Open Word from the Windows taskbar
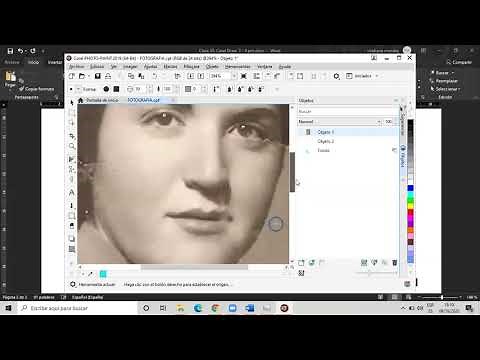480x360 pixels. pyautogui.click(x=250, y=308)
